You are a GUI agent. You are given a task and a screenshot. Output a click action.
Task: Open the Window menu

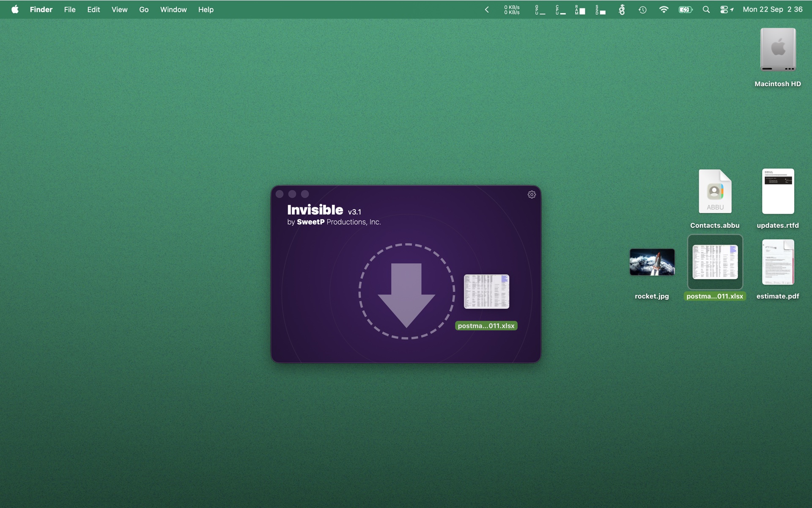tap(173, 9)
